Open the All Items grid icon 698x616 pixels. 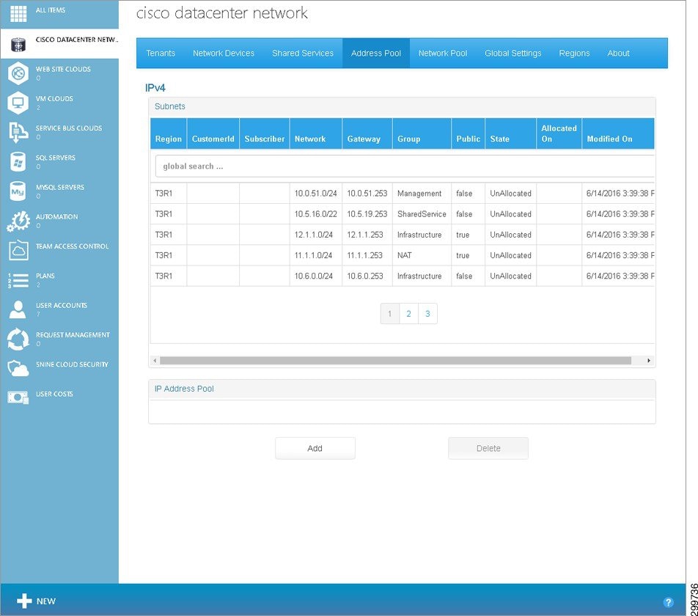tap(18, 13)
